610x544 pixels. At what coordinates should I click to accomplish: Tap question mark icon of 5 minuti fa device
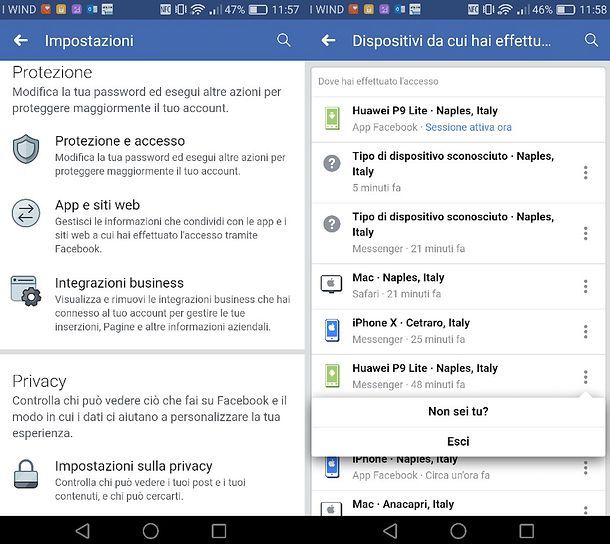[x=332, y=163]
